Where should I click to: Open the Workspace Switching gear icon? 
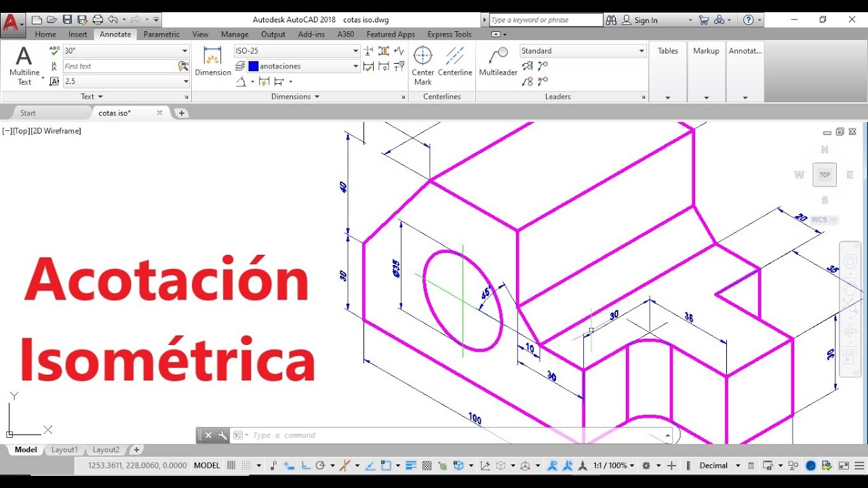(x=646, y=466)
